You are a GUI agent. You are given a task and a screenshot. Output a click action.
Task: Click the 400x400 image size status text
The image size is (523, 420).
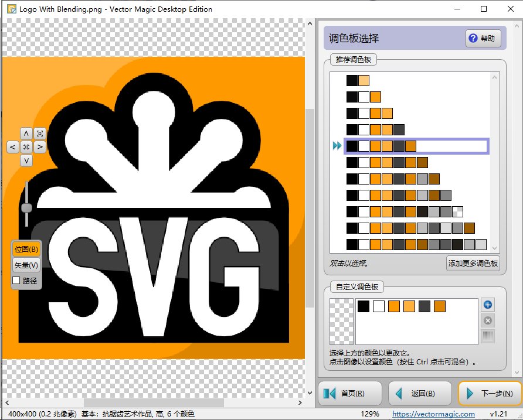42,414
